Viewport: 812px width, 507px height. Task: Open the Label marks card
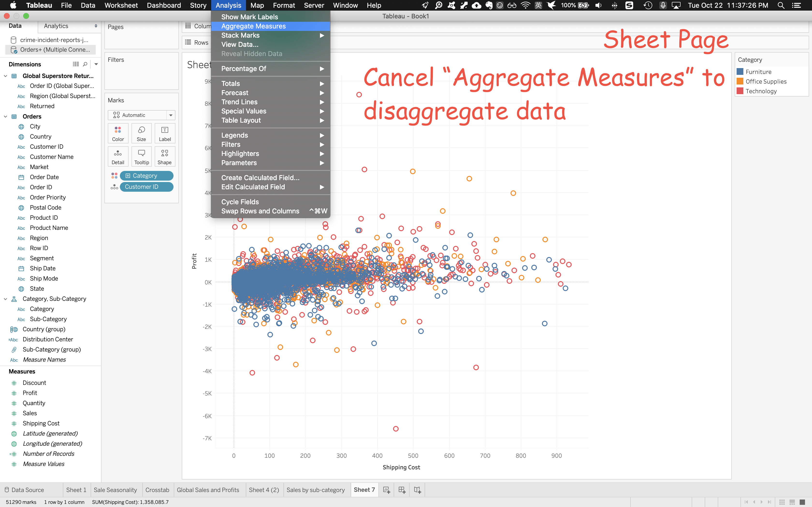click(165, 134)
